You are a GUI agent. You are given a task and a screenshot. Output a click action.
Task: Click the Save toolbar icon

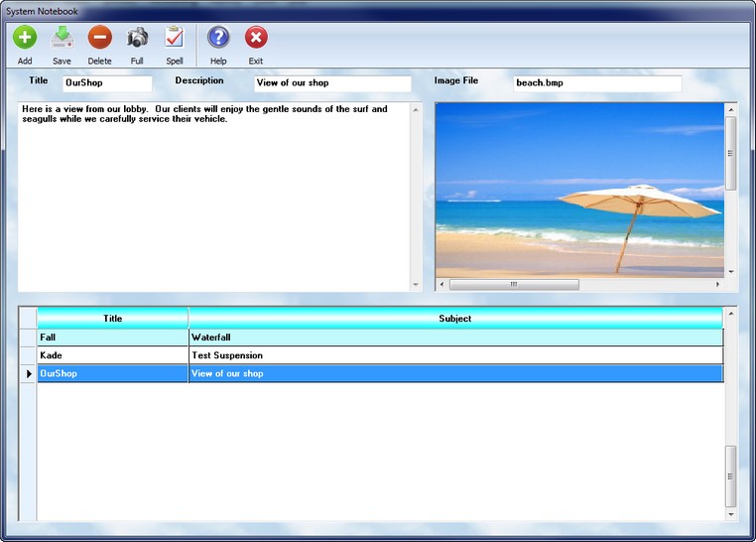tap(63, 39)
